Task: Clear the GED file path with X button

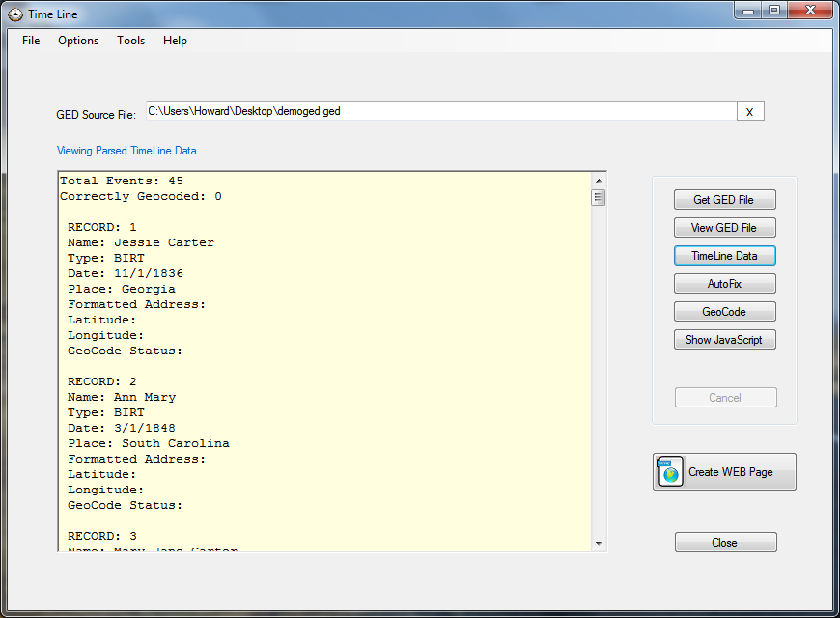Action: click(750, 110)
